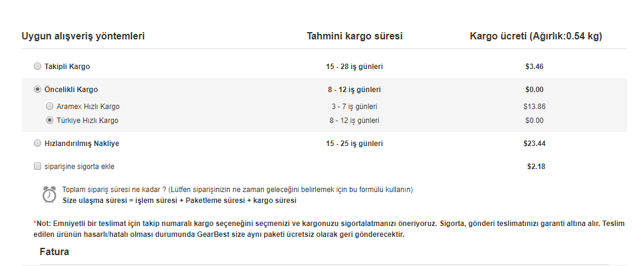644x266 pixels.
Task: Click the siparişine sigorta ekle label
Action: click(x=79, y=166)
